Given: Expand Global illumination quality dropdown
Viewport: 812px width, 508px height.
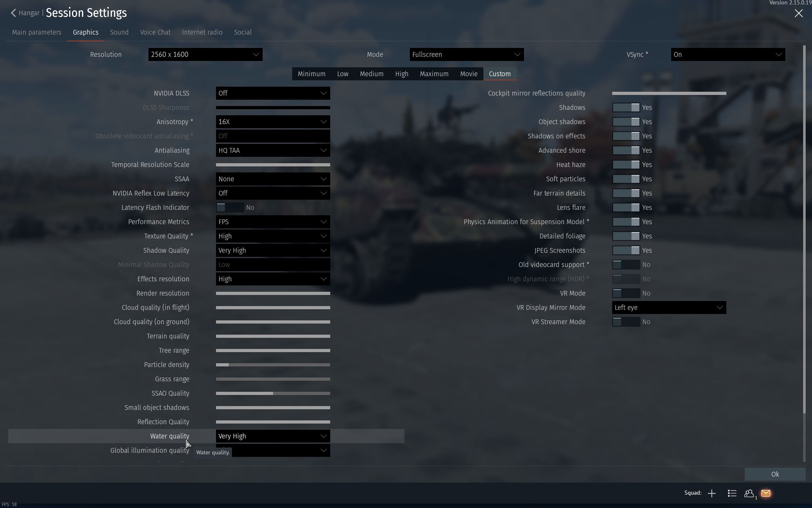Looking at the screenshot, I should point(273,450).
